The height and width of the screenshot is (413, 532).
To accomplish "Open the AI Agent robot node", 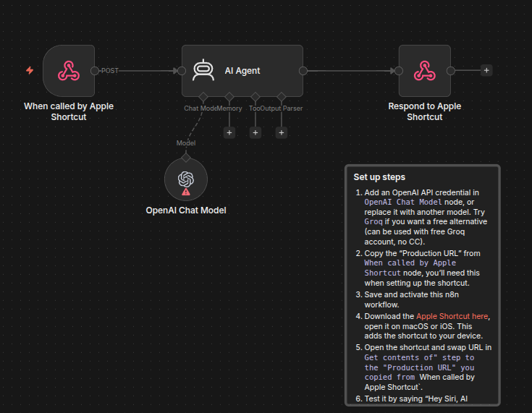I will pos(242,71).
